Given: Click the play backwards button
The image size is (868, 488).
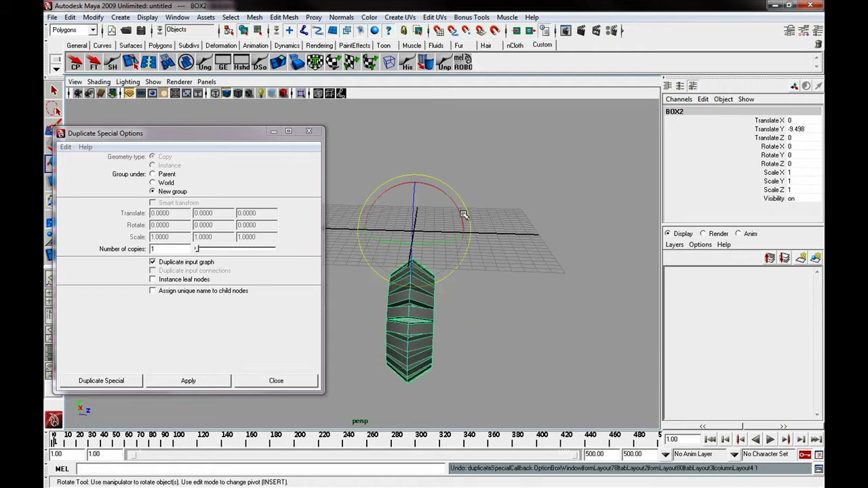Looking at the screenshot, I should (x=755, y=440).
